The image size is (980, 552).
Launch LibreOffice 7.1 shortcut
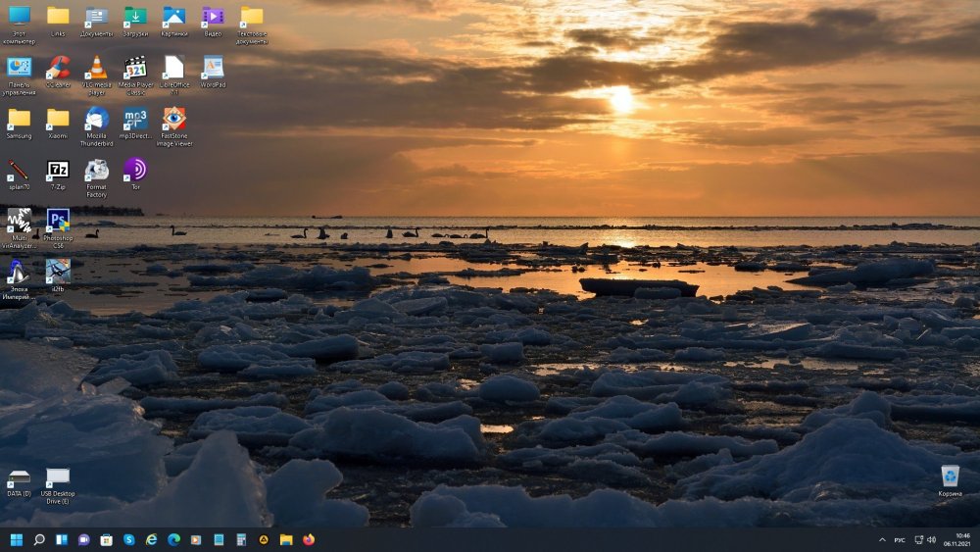(174, 75)
